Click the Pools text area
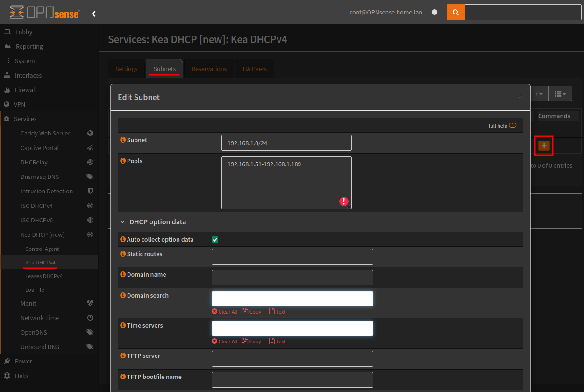Image resolution: width=584 pixels, height=392 pixels. (x=286, y=183)
